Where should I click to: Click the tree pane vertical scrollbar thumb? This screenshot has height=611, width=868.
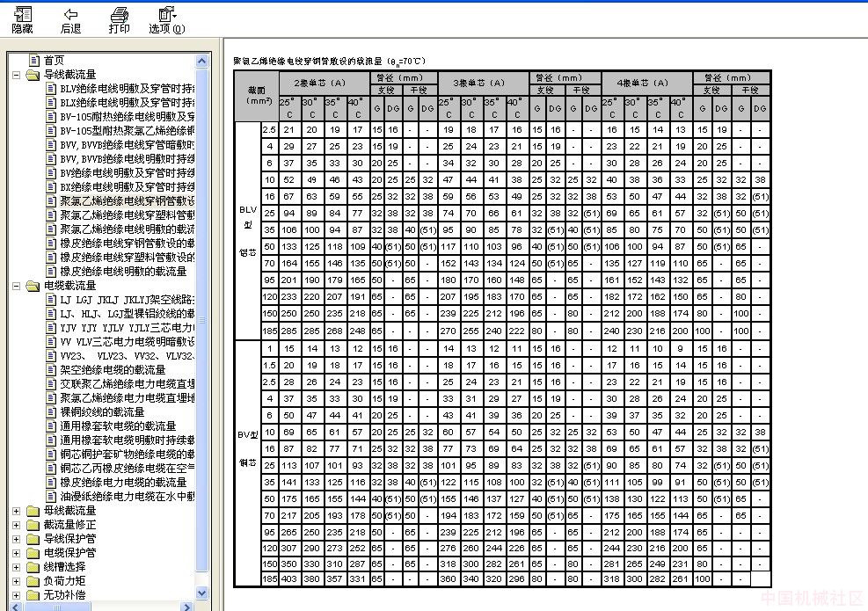202,320
